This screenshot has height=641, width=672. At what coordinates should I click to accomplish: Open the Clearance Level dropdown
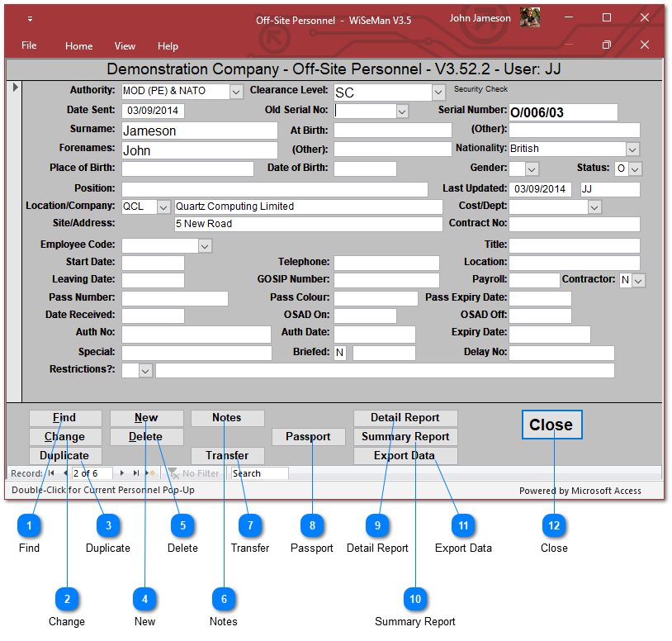438,93
